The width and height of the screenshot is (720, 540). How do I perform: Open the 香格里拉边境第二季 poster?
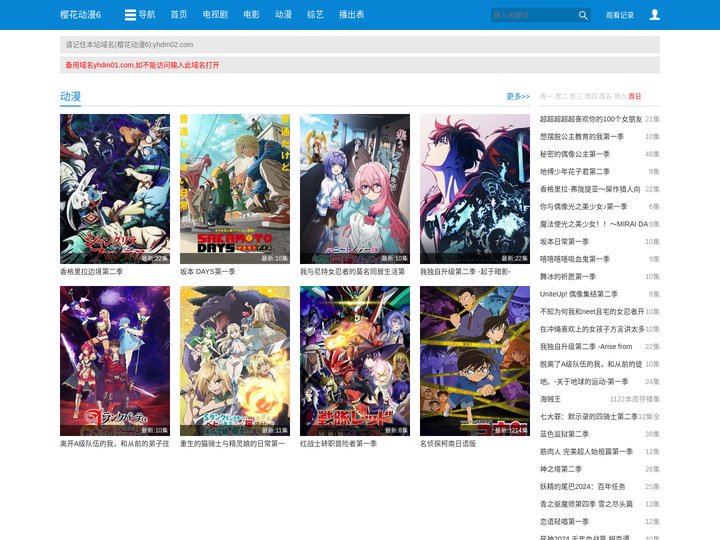click(x=115, y=189)
